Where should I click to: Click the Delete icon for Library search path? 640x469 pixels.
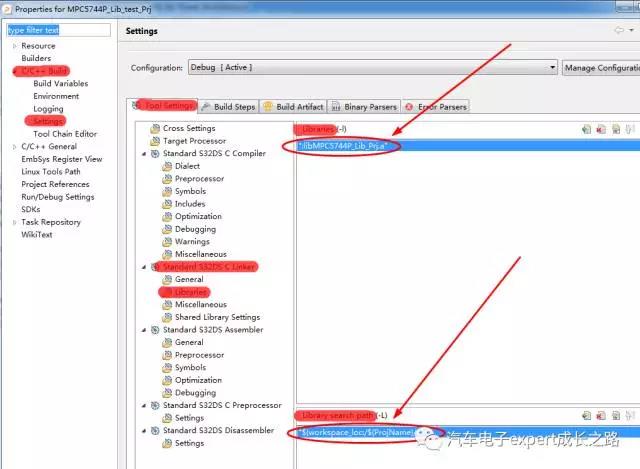point(601,414)
